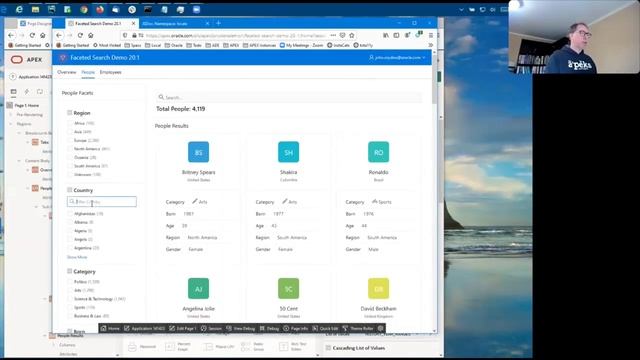Click developer toolbar settings gear

click(380, 328)
